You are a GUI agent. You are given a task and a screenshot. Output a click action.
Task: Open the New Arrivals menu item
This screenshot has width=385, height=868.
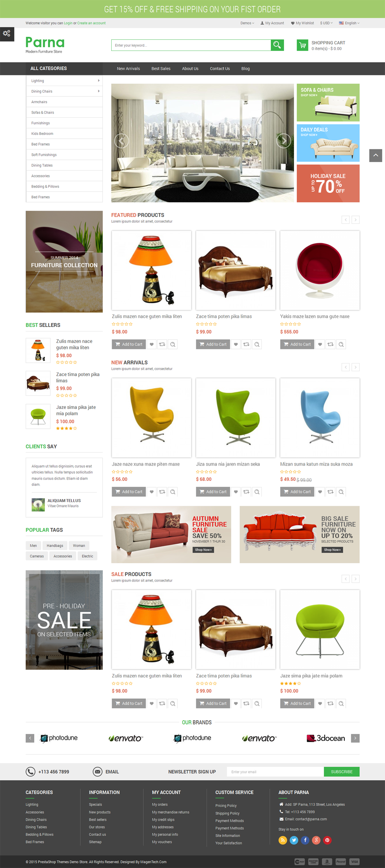point(128,69)
